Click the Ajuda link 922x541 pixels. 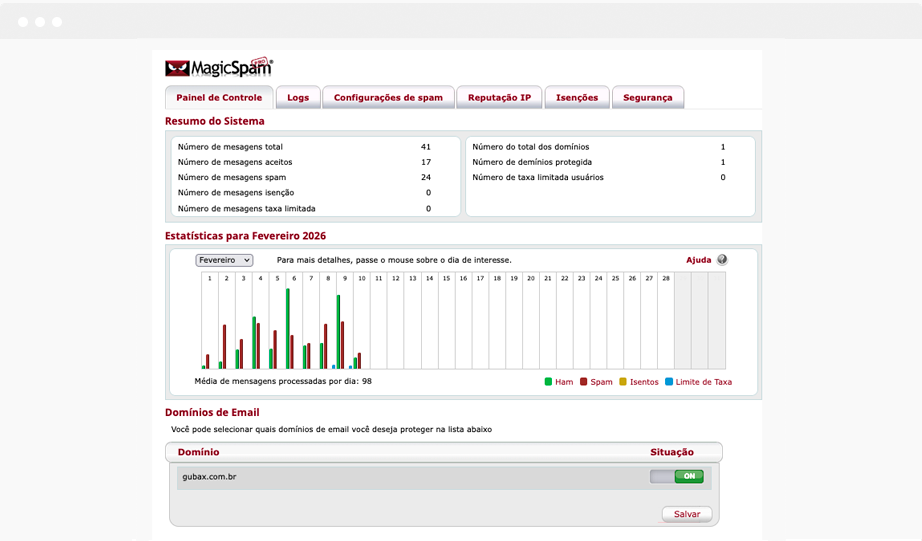tap(699, 260)
